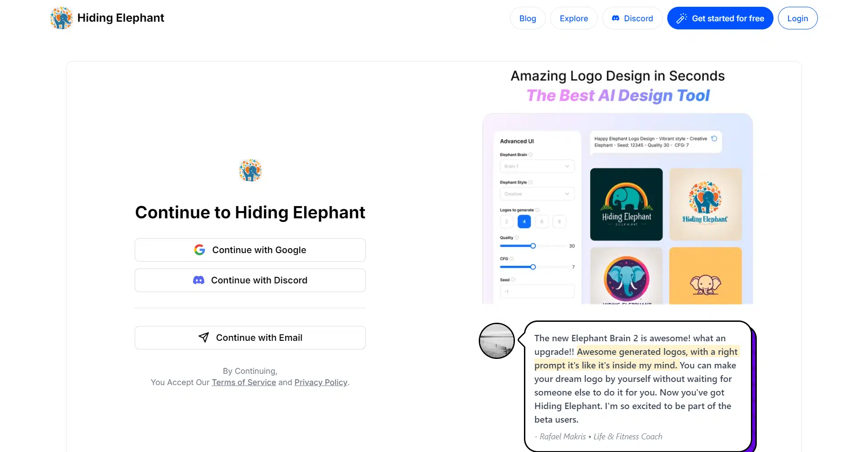Click the refresh icon beside the prompt text
This screenshot has width=868, height=452.
point(714,139)
